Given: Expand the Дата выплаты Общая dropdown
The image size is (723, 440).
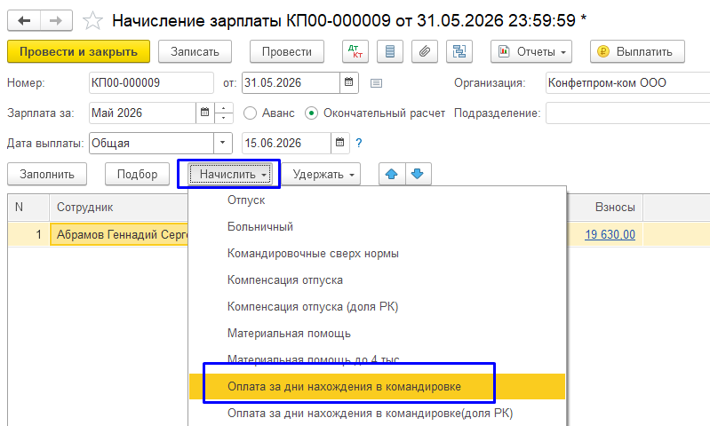Looking at the screenshot, I should pyautogui.click(x=223, y=143).
